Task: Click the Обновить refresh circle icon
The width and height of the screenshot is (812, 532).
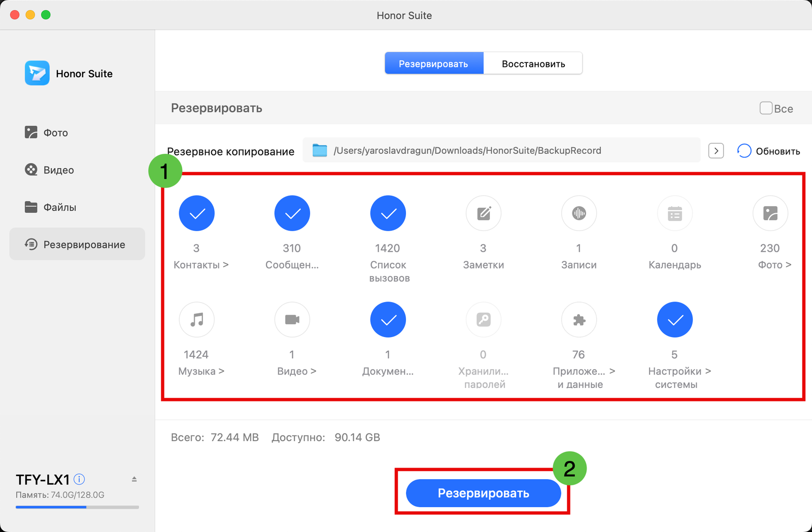Action: 744,151
